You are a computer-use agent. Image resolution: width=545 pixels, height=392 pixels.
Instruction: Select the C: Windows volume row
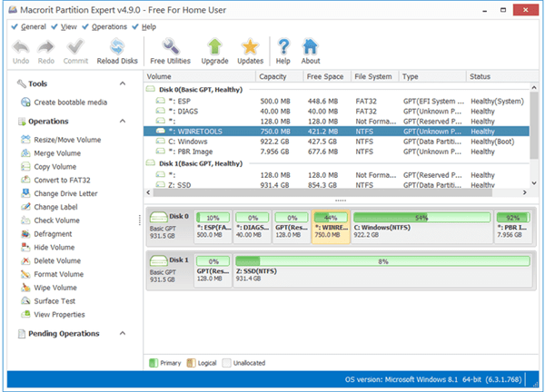[x=336, y=142]
